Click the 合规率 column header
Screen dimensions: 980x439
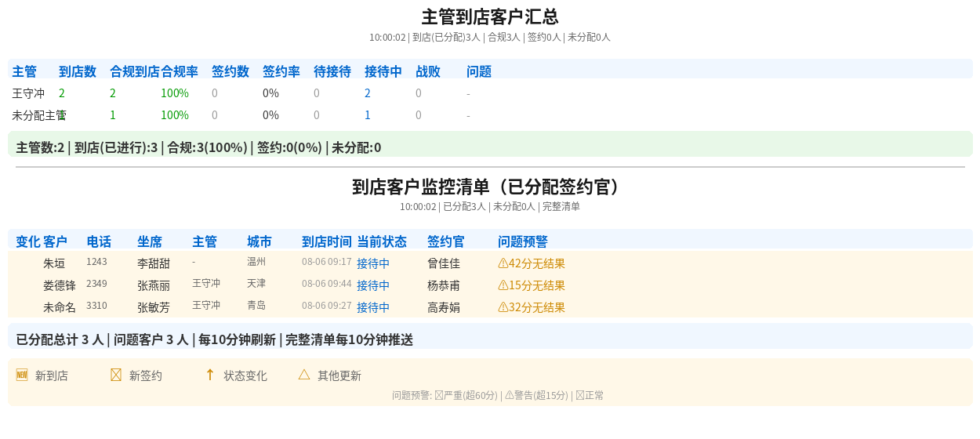[x=180, y=71]
